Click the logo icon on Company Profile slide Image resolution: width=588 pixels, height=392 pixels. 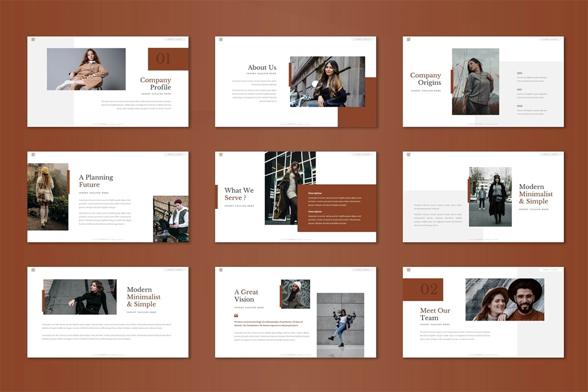[x=33, y=39]
